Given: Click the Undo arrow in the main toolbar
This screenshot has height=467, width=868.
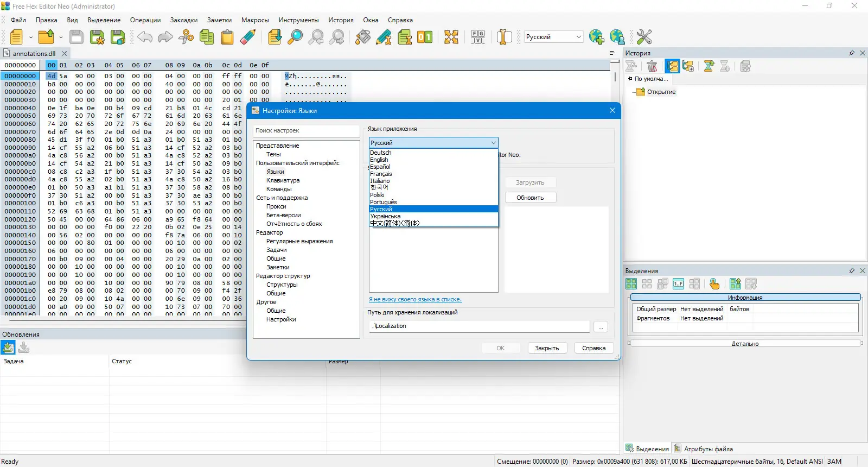Looking at the screenshot, I should tap(145, 37).
